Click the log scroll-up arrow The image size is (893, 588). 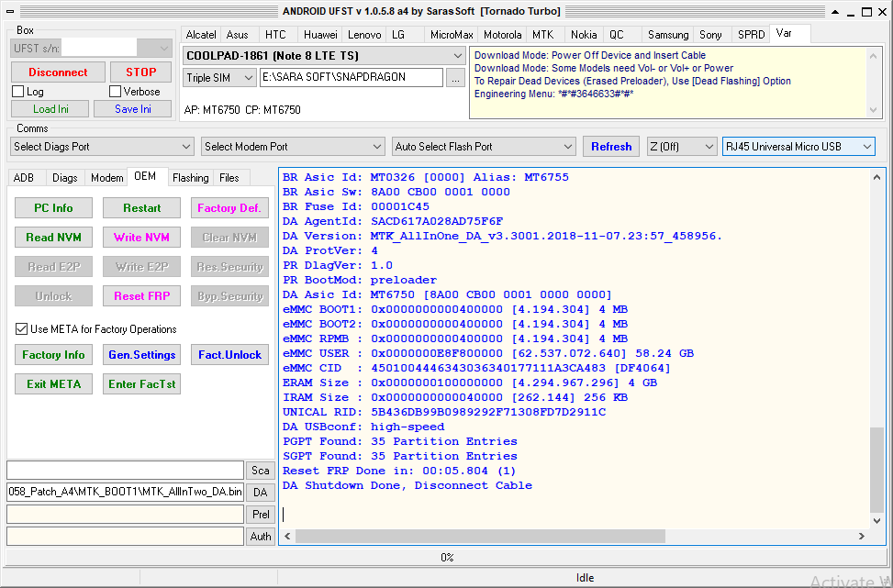tap(877, 177)
